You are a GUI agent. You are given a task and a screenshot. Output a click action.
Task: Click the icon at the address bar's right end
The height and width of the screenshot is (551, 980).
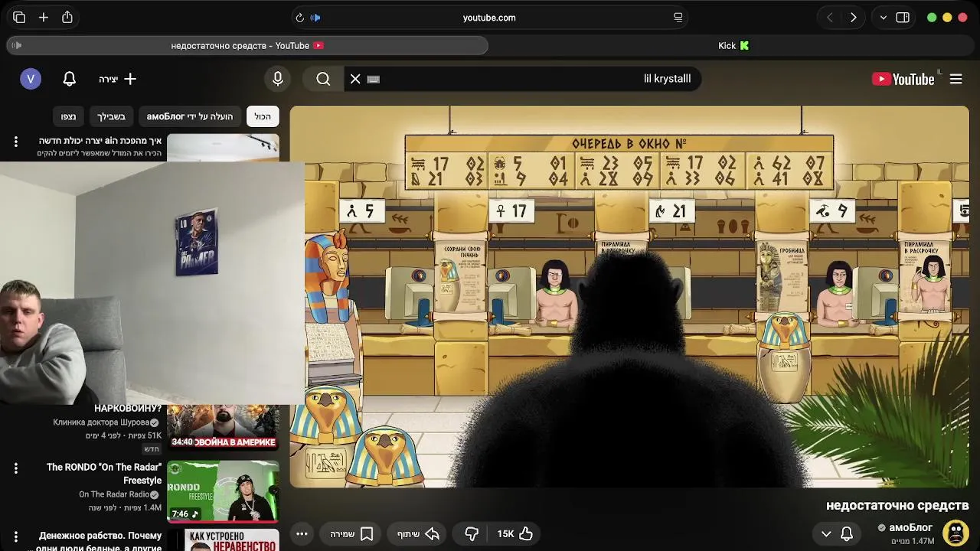tap(678, 18)
